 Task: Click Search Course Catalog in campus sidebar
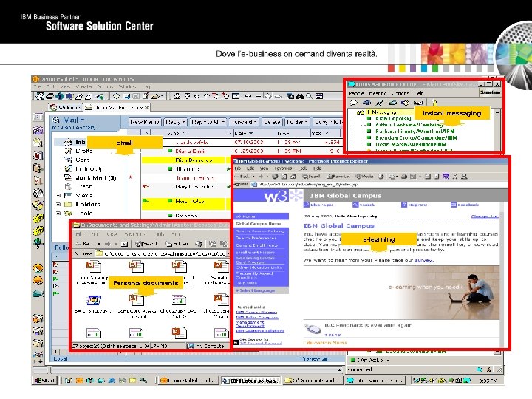pyautogui.click(x=261, y=231)
